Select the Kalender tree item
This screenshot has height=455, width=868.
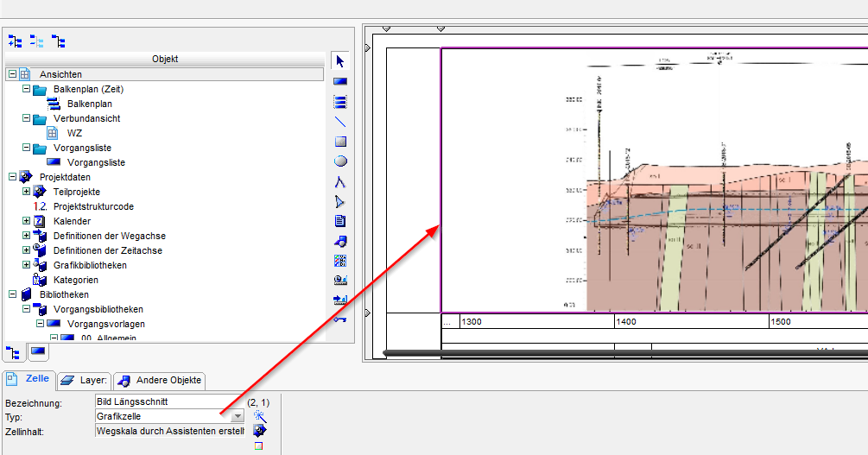pyautogui.click(x=72, y=221)
